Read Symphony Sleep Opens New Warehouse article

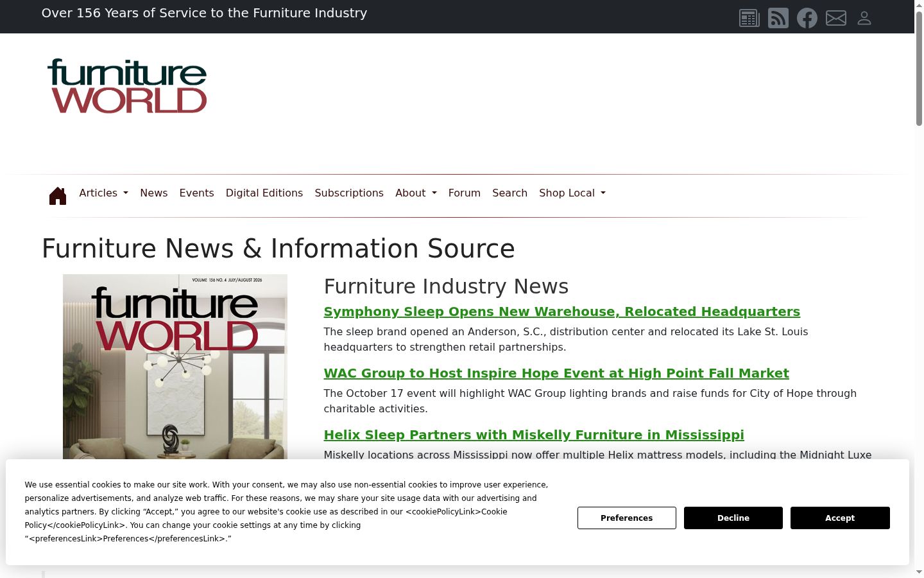pyautogui.click(x=561, y=311)
